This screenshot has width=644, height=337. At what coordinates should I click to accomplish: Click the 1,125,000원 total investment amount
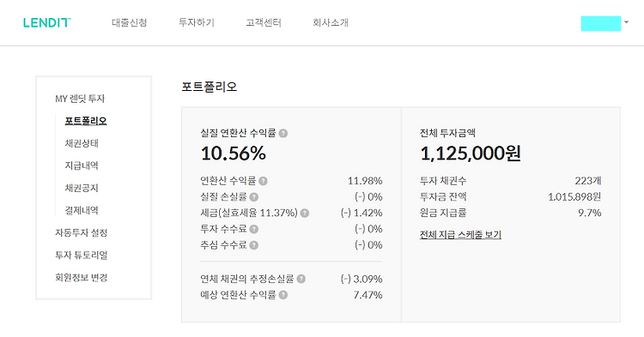pyautogui.click(x=471, y=153)
